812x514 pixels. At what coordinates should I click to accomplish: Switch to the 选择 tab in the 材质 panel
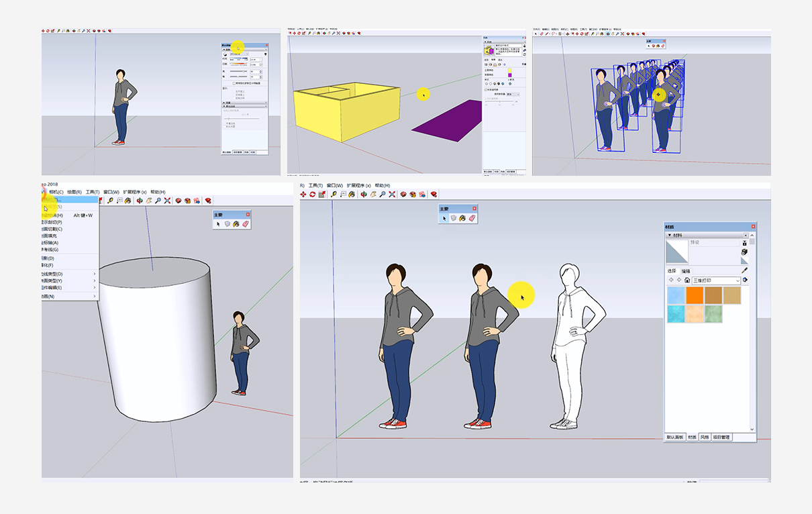(672, 271)
